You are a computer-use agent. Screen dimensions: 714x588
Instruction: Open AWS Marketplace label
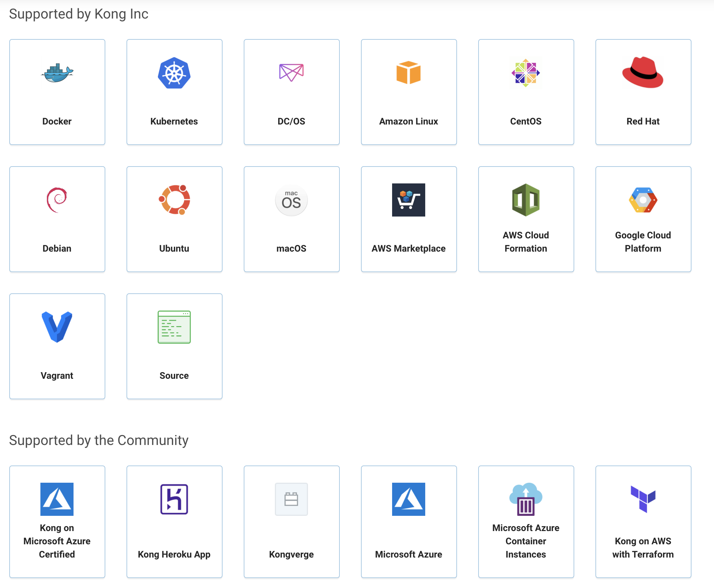click(408, 248)
